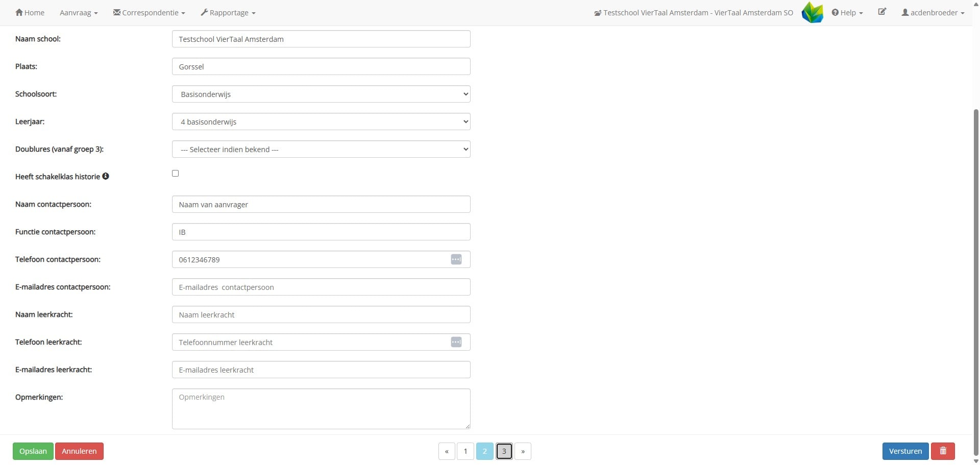Image resolution: width=980 pixels, height=465 pixels.
Task: Click the E-mailadres leerkracht field
Action: click(321, 370)
